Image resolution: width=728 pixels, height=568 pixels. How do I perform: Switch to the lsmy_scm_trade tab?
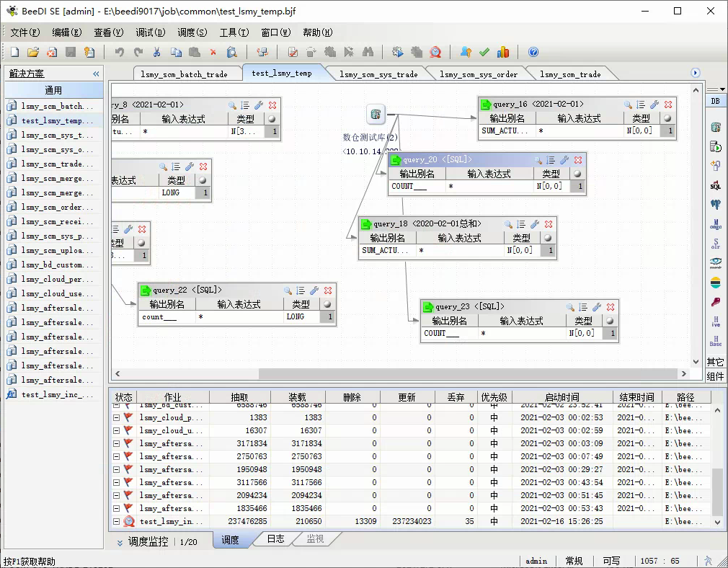point(570,74)
